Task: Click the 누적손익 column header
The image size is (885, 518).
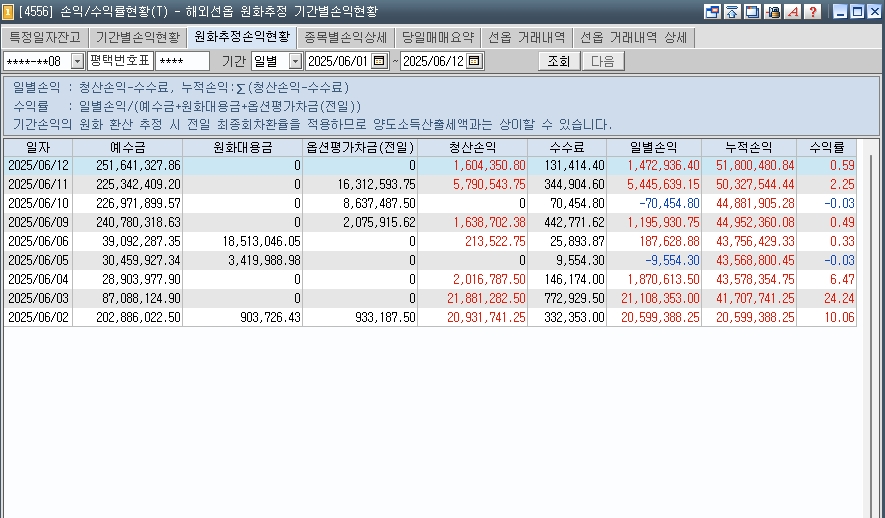Action: click(749, 148)
